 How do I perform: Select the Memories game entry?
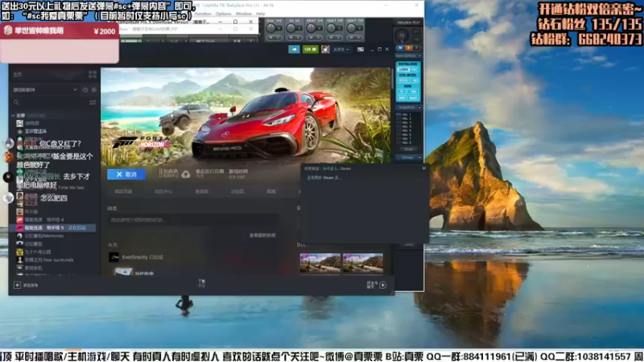(43, 236)
